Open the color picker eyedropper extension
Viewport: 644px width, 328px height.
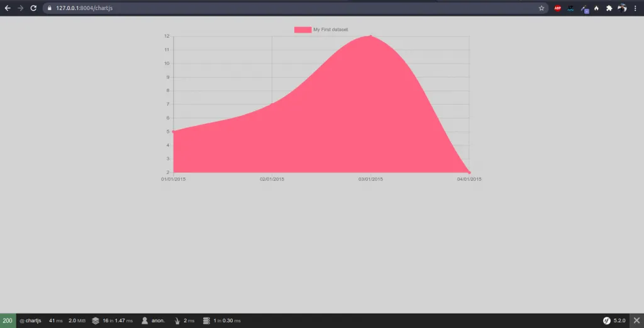click(x=584, y=8)
